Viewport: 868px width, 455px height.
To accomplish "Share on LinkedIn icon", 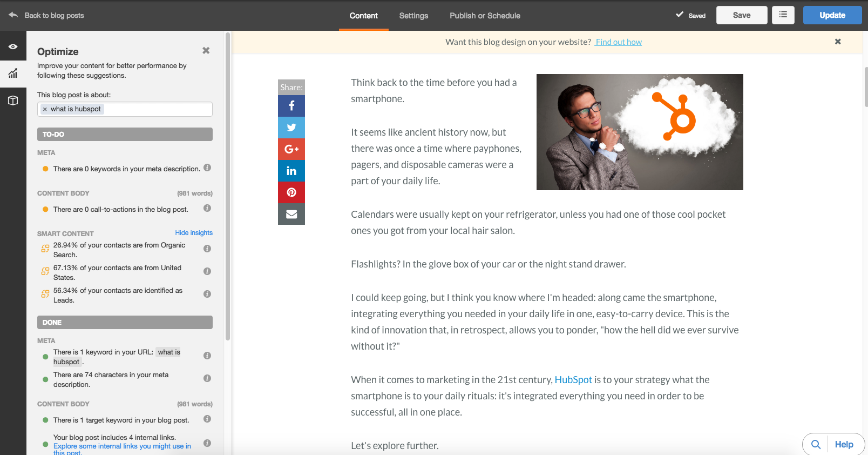I will tap(291, 171).
